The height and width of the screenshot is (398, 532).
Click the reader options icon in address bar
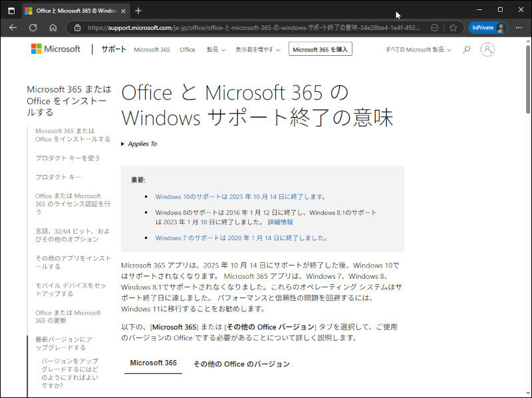point(434,27)
